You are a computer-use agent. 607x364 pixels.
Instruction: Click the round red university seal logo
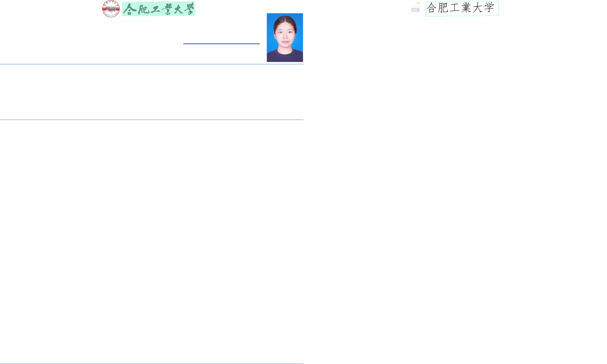111,9
